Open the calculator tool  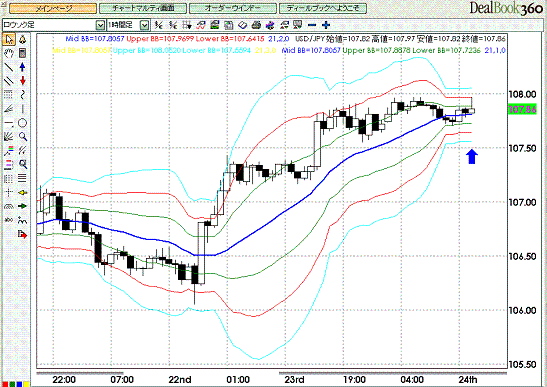(23, 53)
